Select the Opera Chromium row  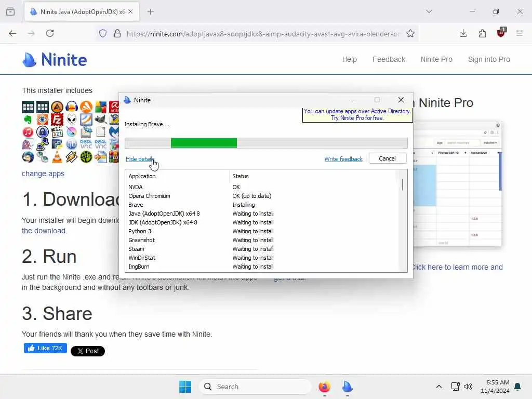(261, 196)
